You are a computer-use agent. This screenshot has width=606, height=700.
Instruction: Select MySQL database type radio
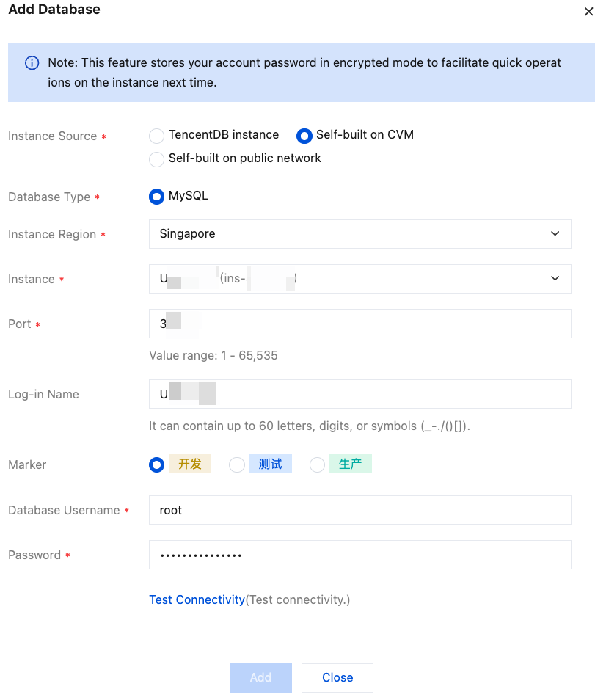(156, 197)
